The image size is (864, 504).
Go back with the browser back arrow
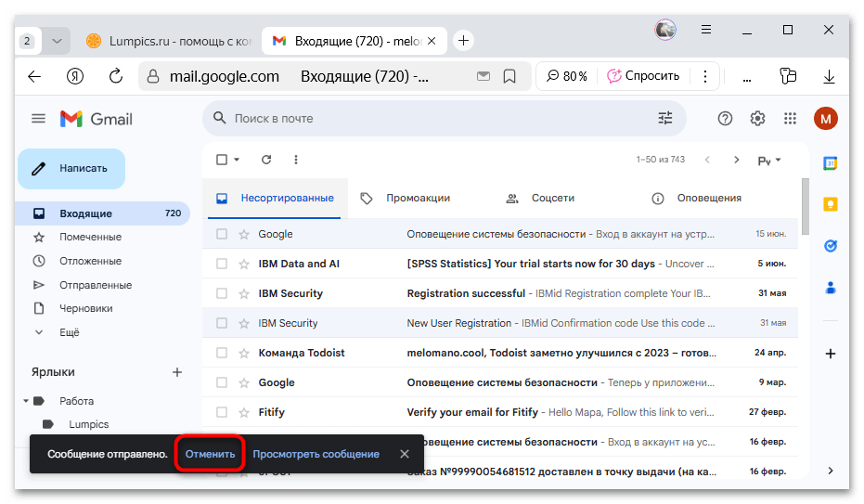point(34,76)
